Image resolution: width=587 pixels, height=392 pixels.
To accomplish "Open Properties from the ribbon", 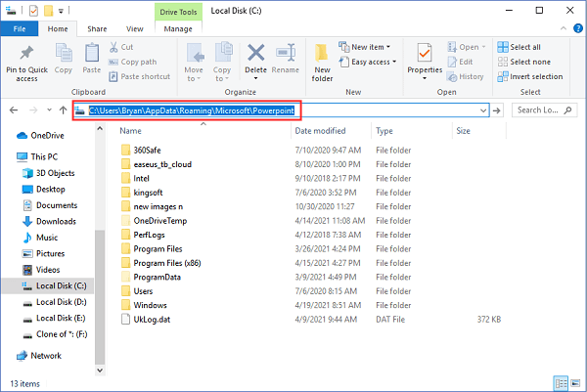I will click(425, 59).
